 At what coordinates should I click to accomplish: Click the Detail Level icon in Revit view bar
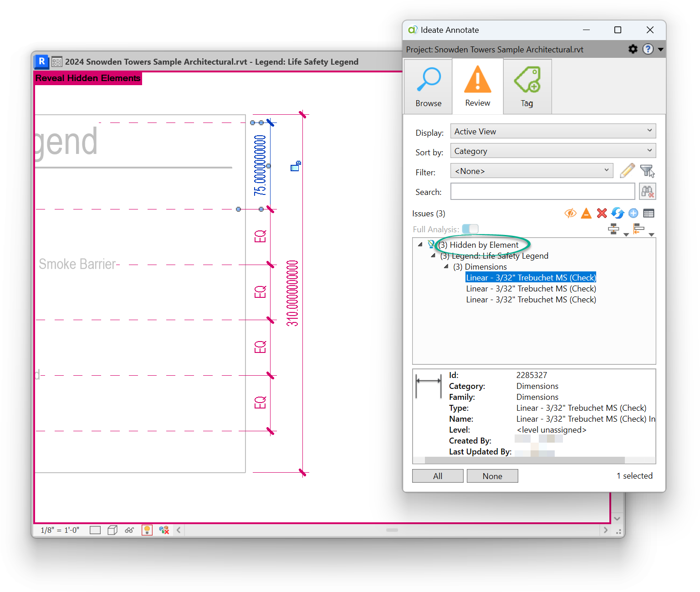[x=95, y=530]
